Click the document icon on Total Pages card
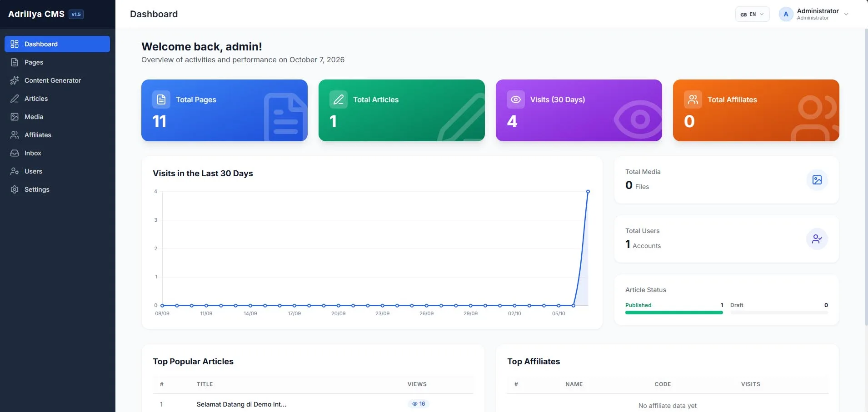The height and width of the screenshot is (412, 868). click(x=161, y=99)
